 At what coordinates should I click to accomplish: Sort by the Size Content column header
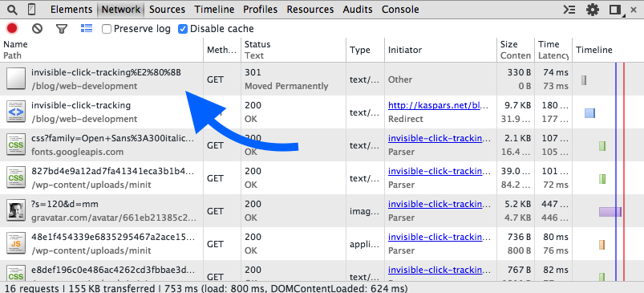tap(516, 50)
